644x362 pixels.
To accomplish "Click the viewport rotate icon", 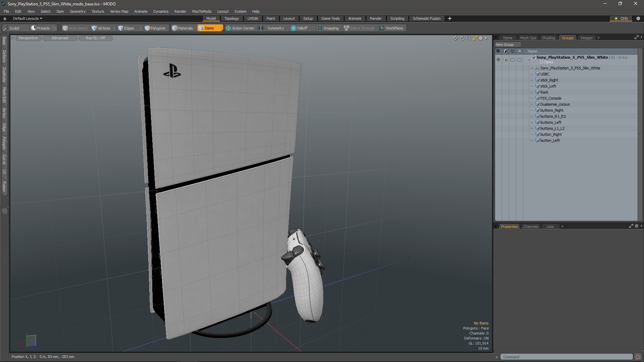I will [x=462, y=38].
